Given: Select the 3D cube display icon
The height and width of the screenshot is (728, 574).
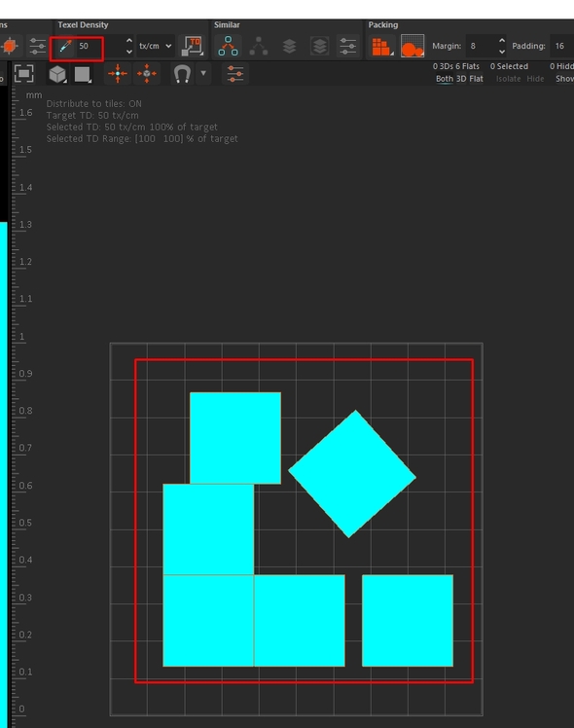Looking at the screenshot, I should click(57, 74).
